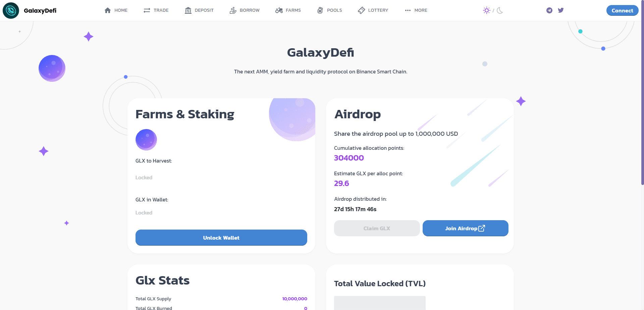The width and height of the screenshot is (644, 310).
Task: Open Lottery via the ticket icon
Action: click(361, 10)
